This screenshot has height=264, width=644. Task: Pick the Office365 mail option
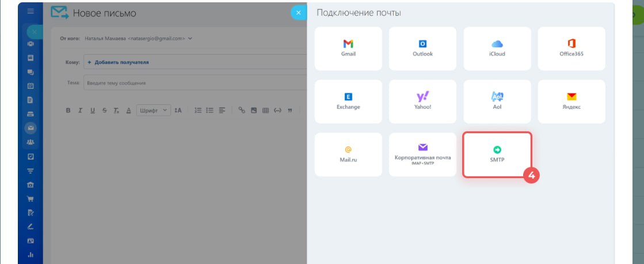coord(571,48)
